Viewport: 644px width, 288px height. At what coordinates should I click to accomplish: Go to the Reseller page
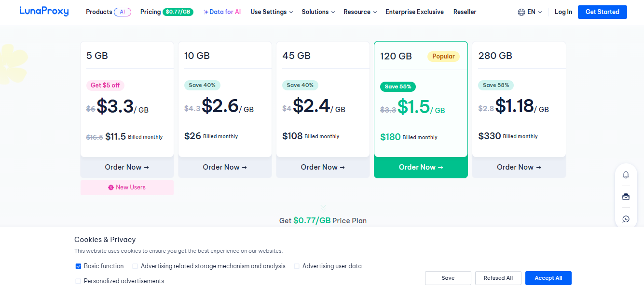[x=465, y=12]
